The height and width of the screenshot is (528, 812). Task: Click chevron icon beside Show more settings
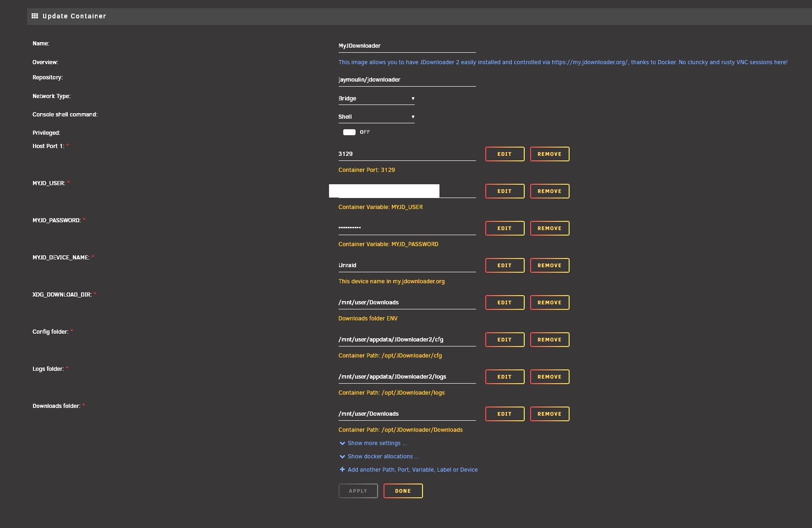(x=342, y=443)
